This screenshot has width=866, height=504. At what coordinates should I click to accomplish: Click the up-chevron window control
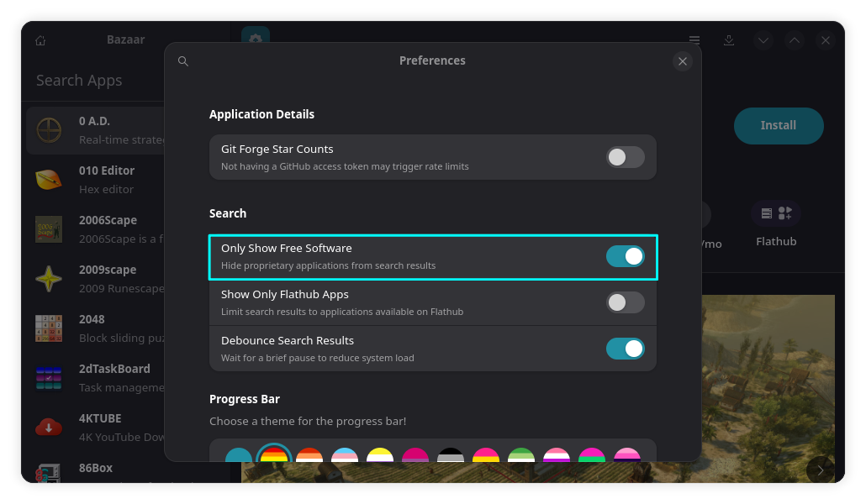point(794,39)
